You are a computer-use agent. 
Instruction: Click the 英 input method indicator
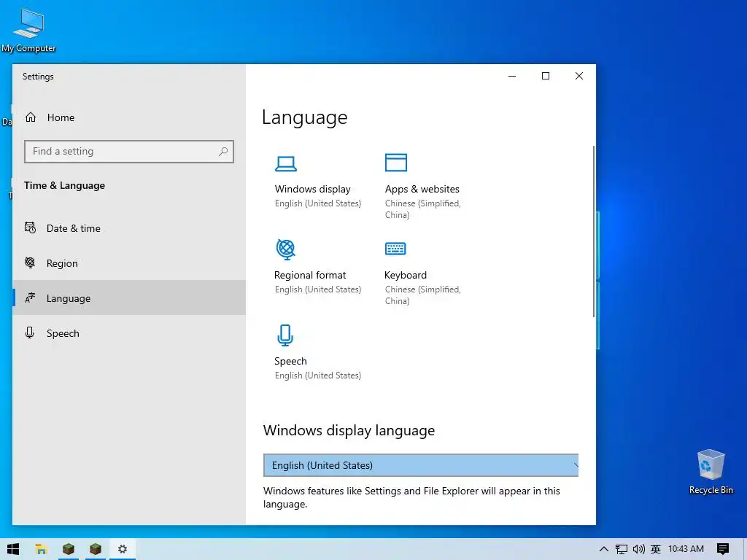(656, 549)
